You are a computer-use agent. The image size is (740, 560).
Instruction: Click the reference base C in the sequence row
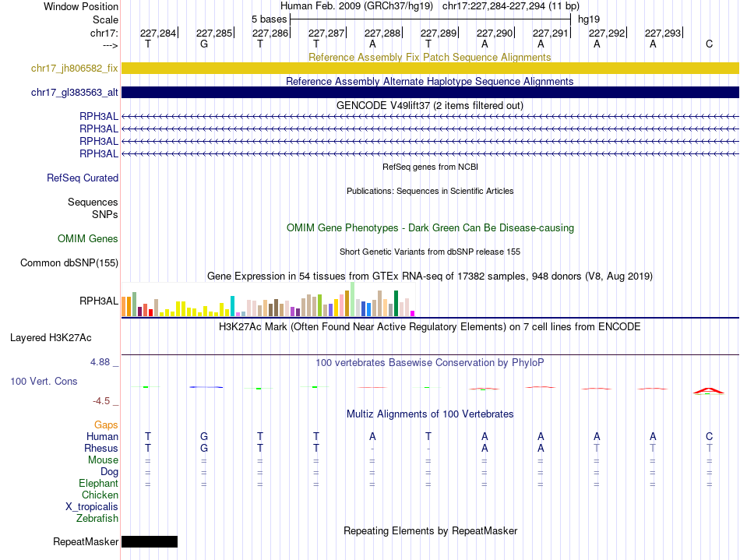[709, 44]
